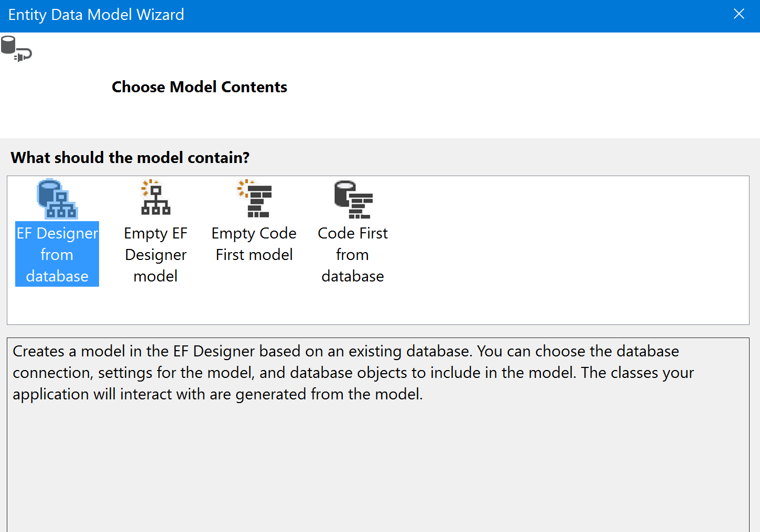Click the 'Empty Code First model' label

[254, 244]
